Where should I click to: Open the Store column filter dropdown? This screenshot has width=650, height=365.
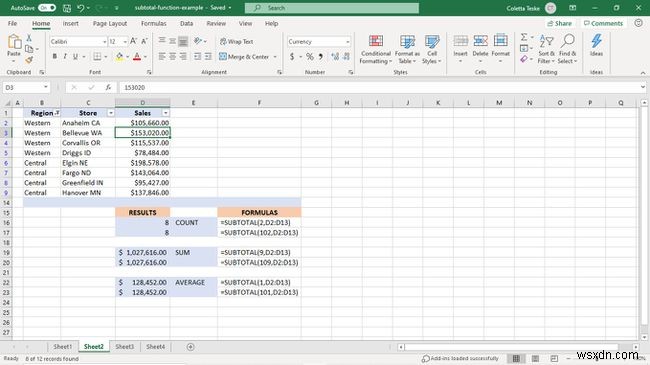click(111, 113)
